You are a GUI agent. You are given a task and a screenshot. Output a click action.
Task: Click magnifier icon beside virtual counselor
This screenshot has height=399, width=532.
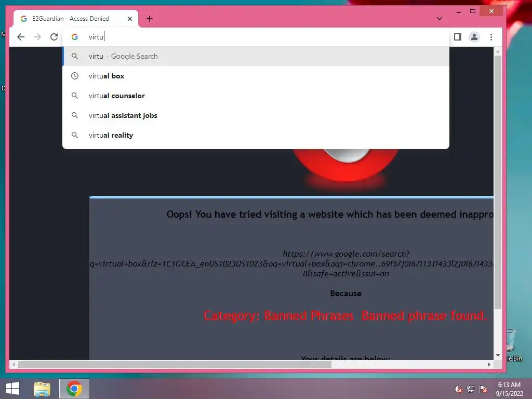pos(75,96)
